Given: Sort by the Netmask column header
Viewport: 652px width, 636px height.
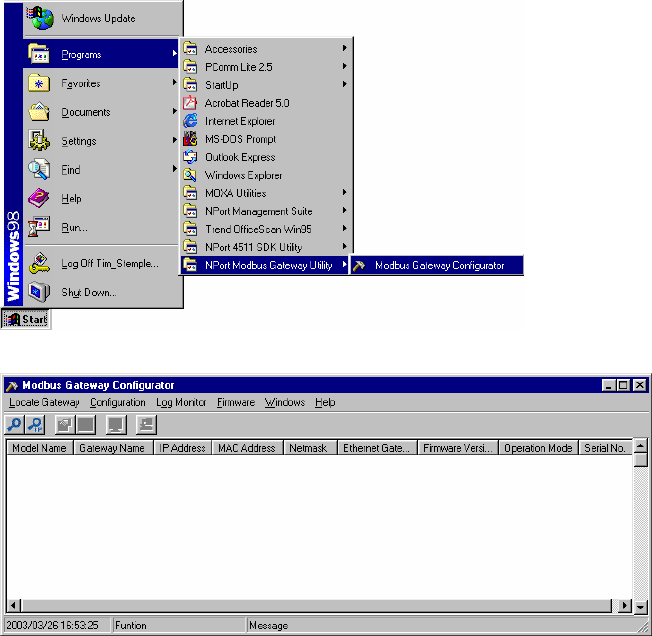Looking at the screenshot, I should [x=310, y=448].
